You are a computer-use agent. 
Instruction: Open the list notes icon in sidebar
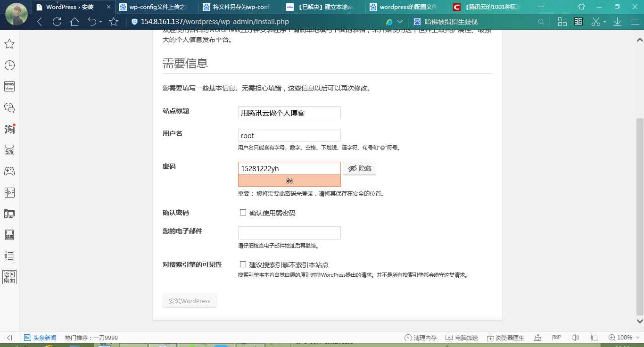(x=9, y=256)
